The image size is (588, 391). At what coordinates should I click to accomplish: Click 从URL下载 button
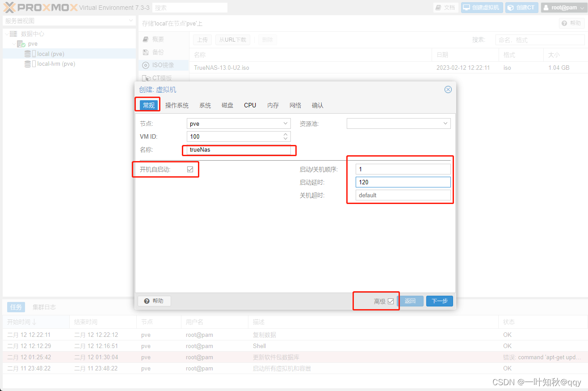(x=233, y=40)
